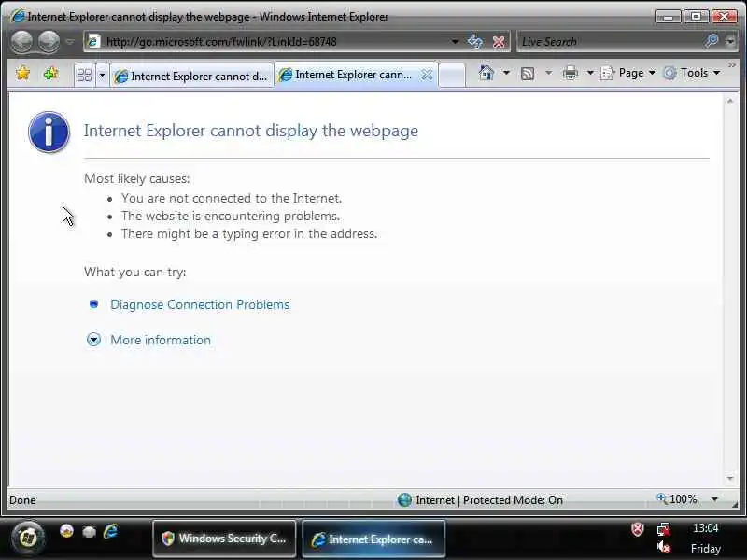The width and height of the screenshot is (747, 560).
Task: Click the Done status text
Action: click(x=22, y=500)
